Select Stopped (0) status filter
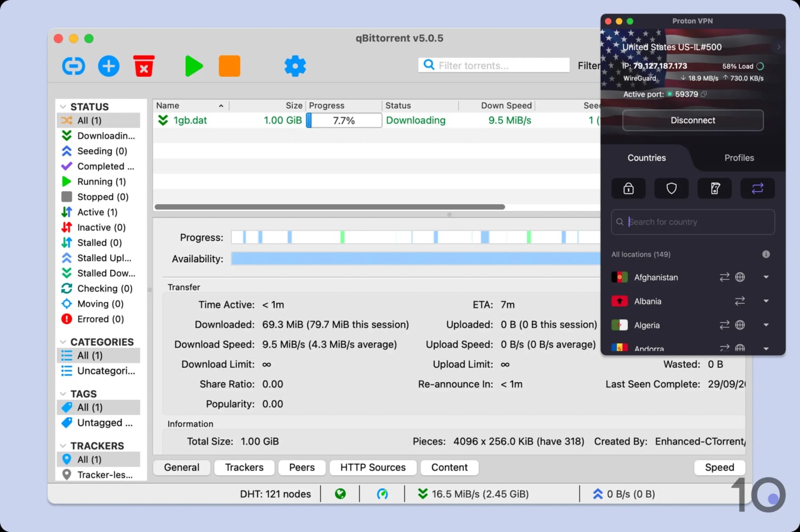The width and height of the screenshot is (800, 532). [x=99, y=197]
